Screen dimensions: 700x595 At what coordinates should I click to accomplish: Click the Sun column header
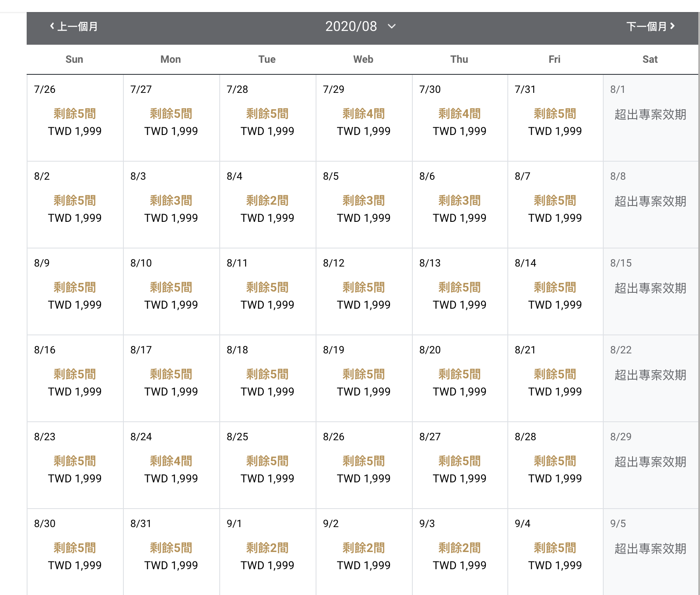[74, 59]
